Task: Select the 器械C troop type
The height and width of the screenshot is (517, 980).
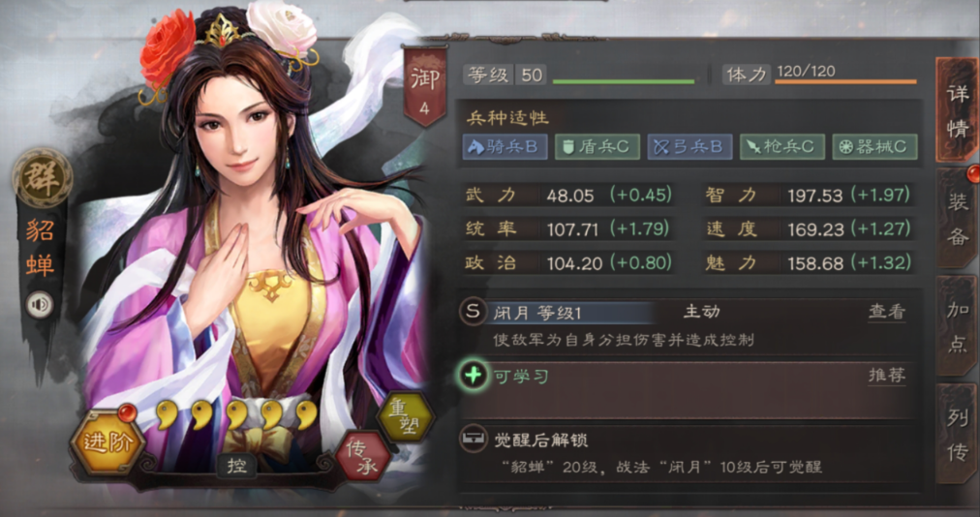Action: click(x=875, y=146)
